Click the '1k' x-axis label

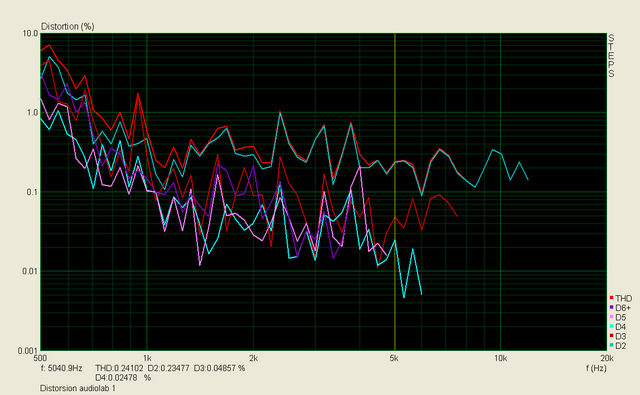click(x=147, y=358)
